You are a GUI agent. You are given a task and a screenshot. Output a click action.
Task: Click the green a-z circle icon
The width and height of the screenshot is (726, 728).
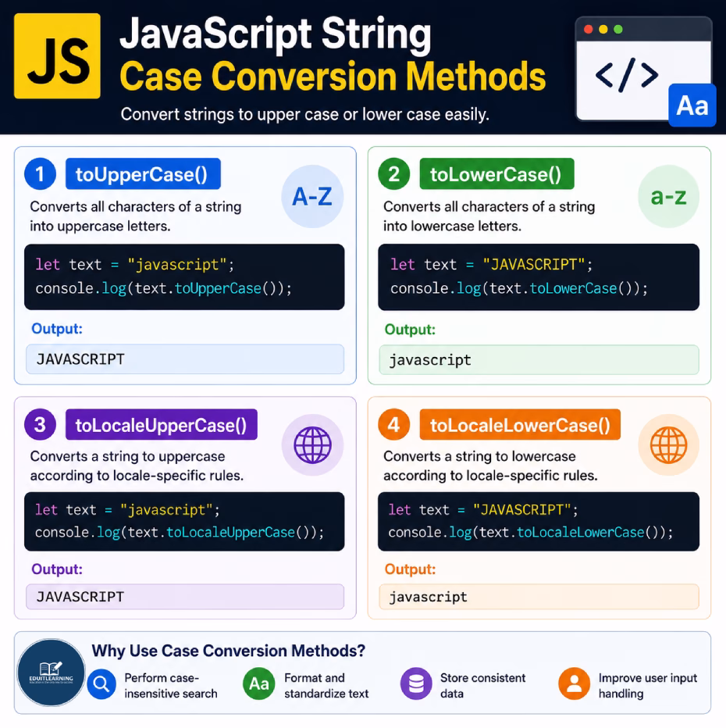coord(668,196)
